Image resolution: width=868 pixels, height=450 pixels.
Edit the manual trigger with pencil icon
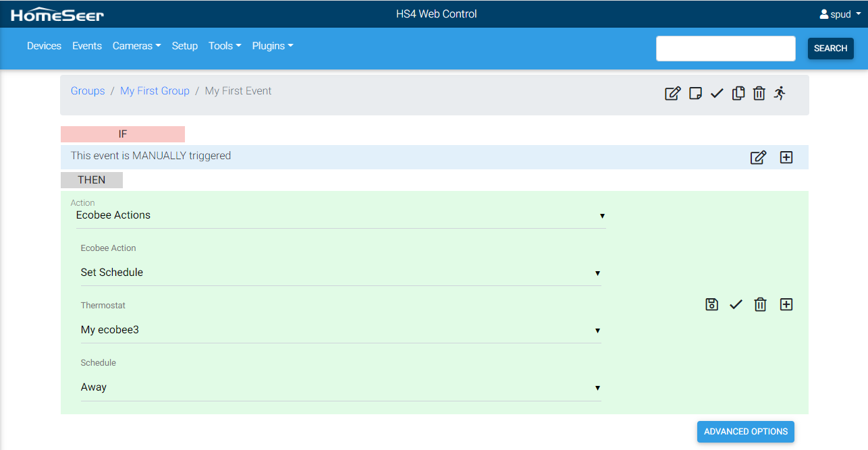coord(758,157)
